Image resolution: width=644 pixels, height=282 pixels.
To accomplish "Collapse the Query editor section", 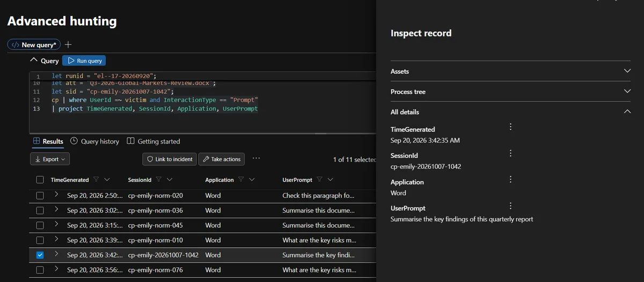I will (x=34, y=61).
